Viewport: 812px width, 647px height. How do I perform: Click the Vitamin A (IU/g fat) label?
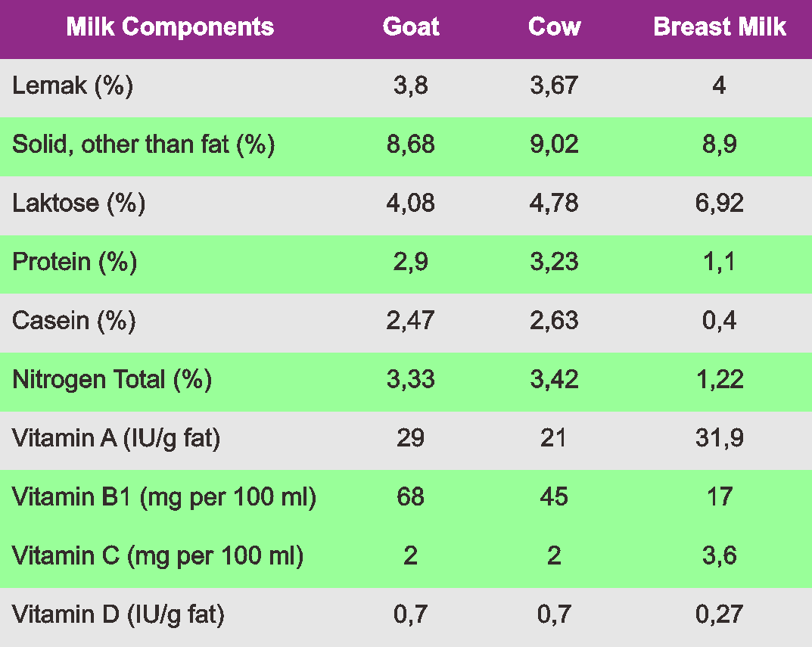coord(117,438)
